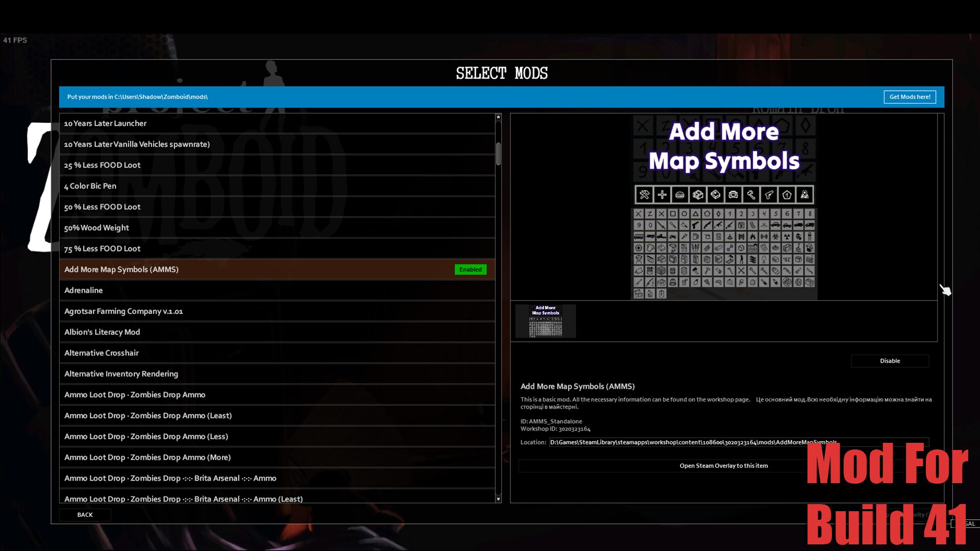The image size is (980, 551).
Task: Select Ammo Loot Drop - Zombies Drop Ammo
Action: [277, 395]
